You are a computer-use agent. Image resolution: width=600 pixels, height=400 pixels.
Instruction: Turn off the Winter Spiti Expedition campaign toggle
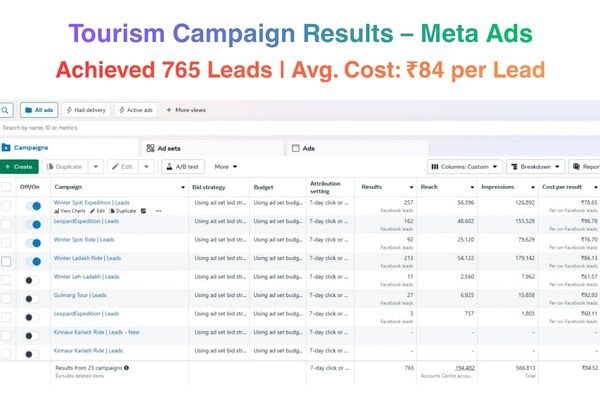point(33,206)
